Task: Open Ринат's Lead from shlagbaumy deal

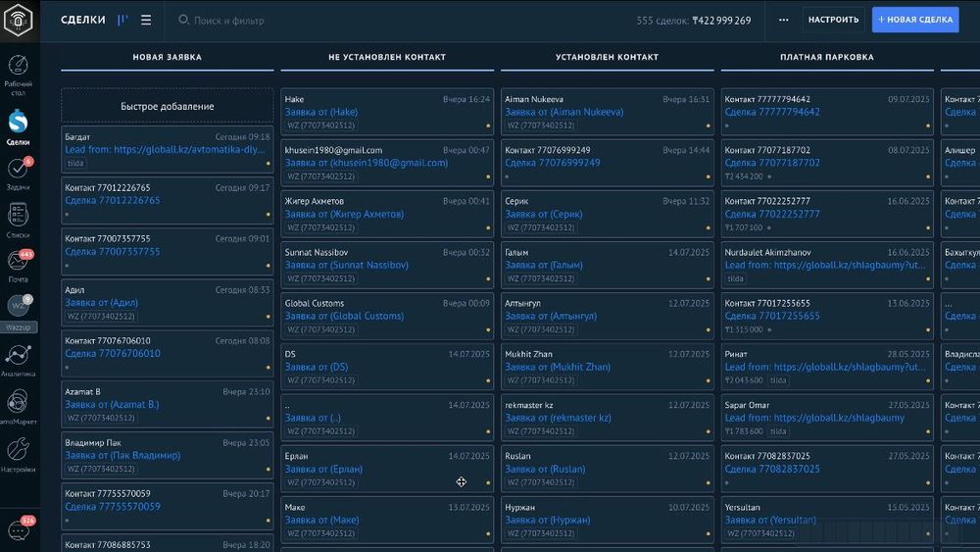Action: point(825,367)
